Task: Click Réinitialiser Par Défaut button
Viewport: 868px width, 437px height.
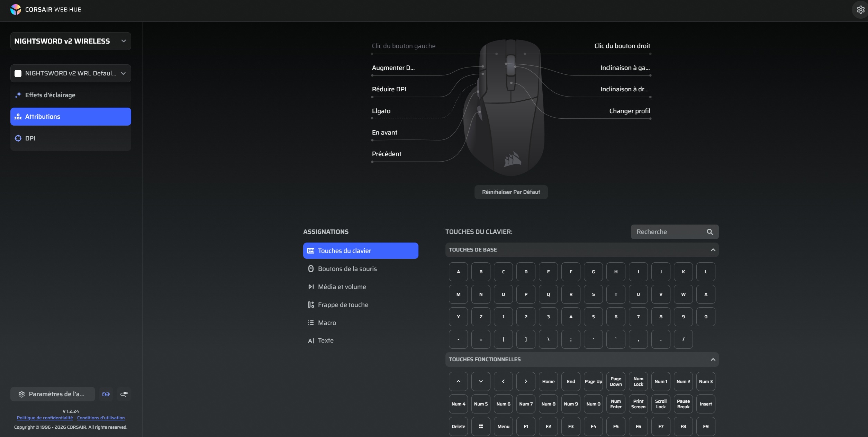Action: 511,192
